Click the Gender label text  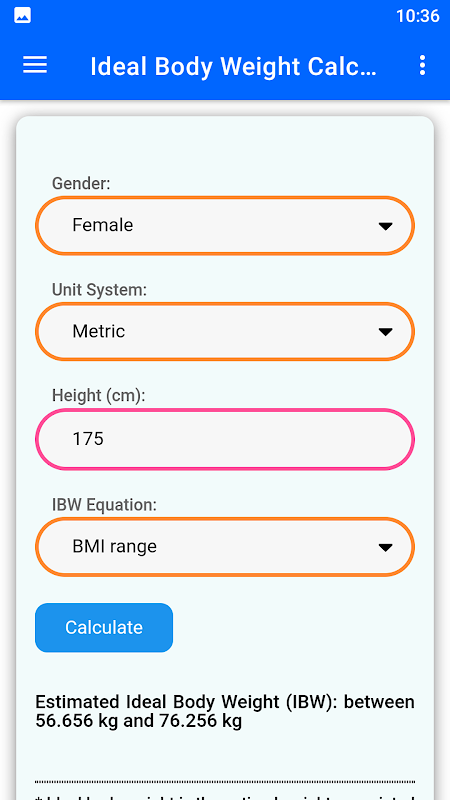81,184
